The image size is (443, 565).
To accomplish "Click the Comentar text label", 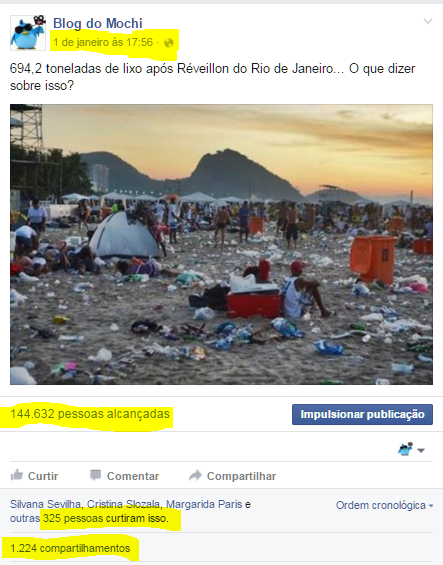I will 133,476.
